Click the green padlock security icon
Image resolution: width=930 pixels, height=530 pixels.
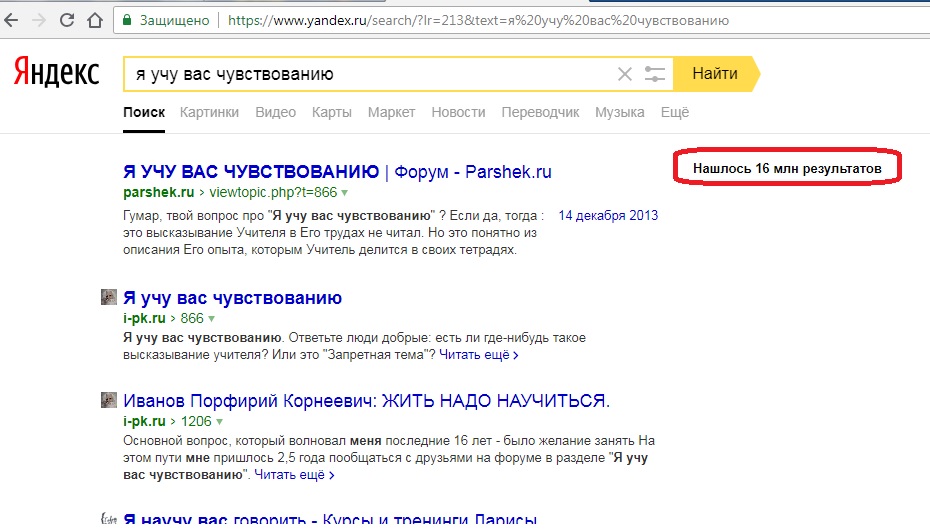click(x=126, y=19)
